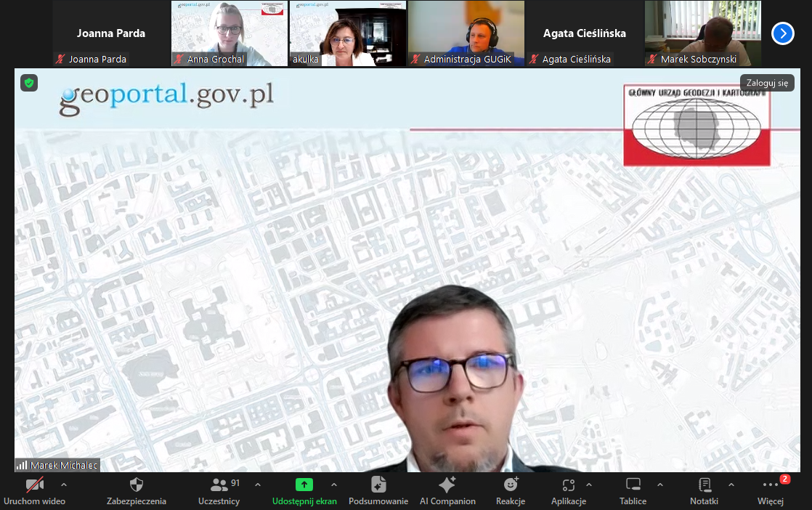
Task: Click the Zaloguj się button
Action: 767,83
